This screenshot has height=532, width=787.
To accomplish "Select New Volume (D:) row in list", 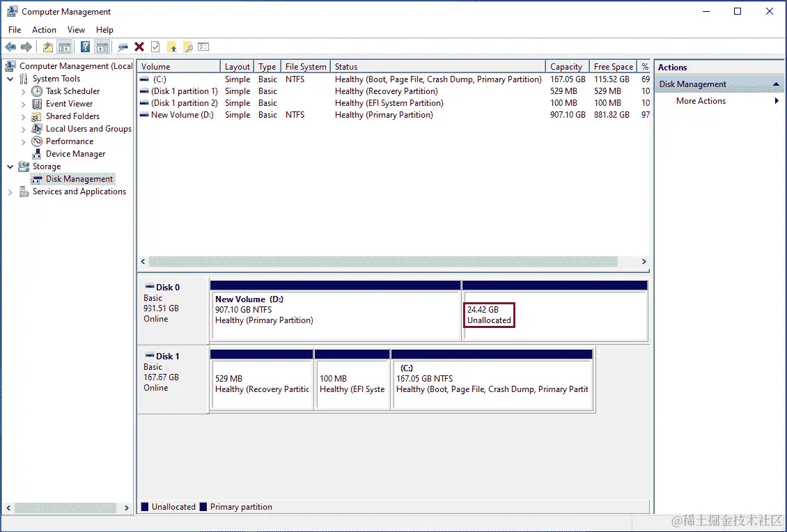I will click(394, 115).
